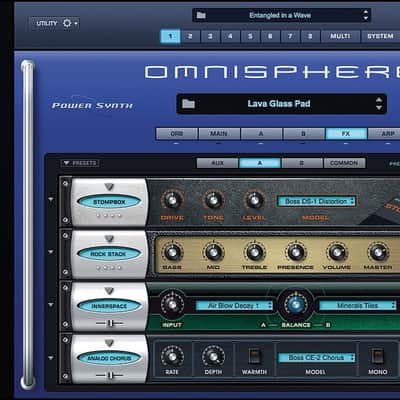
Task: Open the FX rack PRESETS menu
Action: click(x=80, y=163)
